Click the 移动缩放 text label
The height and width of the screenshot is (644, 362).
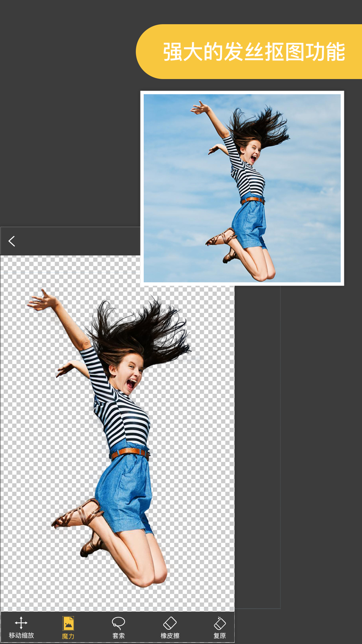(x=21, y=636)
